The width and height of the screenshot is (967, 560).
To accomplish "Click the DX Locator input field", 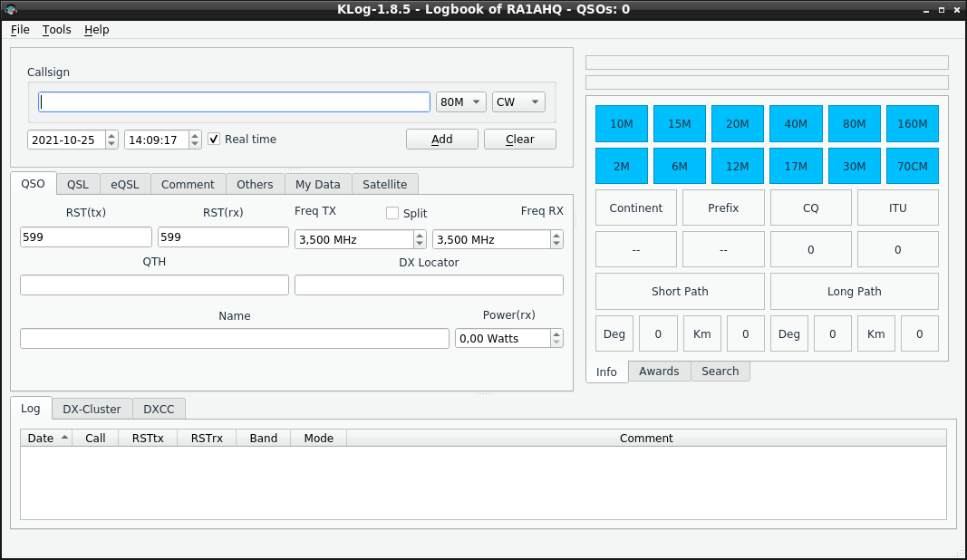I will click(429, 285).
